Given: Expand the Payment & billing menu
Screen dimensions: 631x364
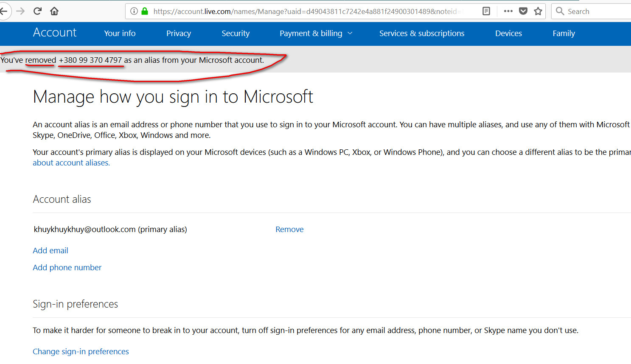Looking at the screenshot, I should click(x=316, y=33).
